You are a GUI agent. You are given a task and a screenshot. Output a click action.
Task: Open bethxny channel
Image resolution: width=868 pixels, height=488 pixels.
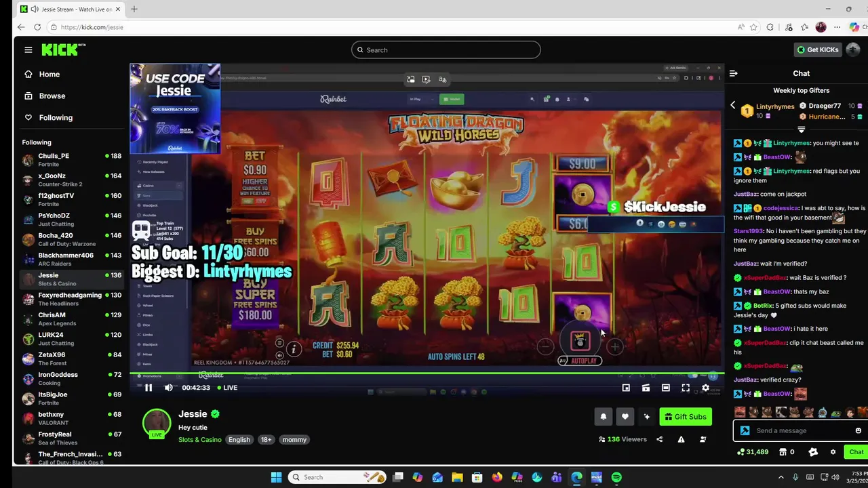(71, 419)
